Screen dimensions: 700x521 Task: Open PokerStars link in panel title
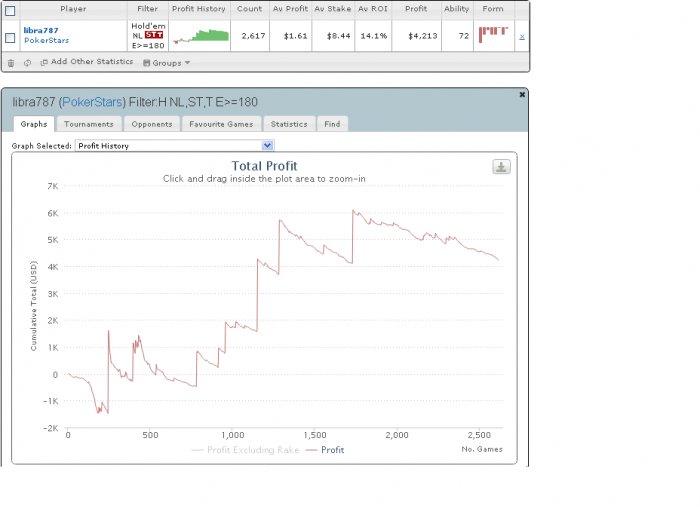pyautogui.click(x=92, y=102)
